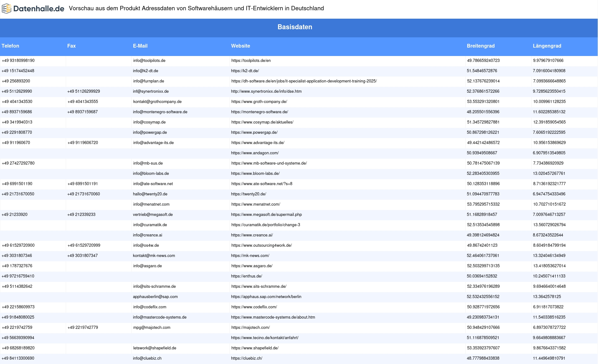Screen dimensions: 598x364
Task: Open the apphaus.sap.com/network/berlin link
Action: click(266, 297)
